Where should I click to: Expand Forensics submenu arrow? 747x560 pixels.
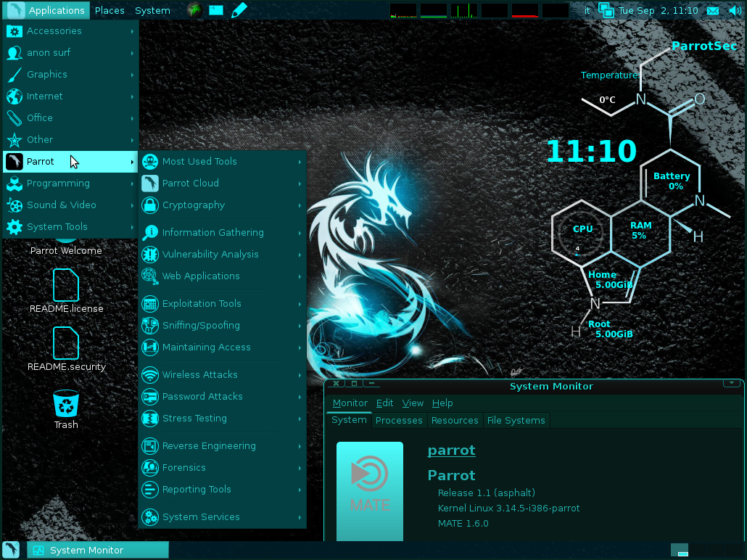tap(300, 468)
